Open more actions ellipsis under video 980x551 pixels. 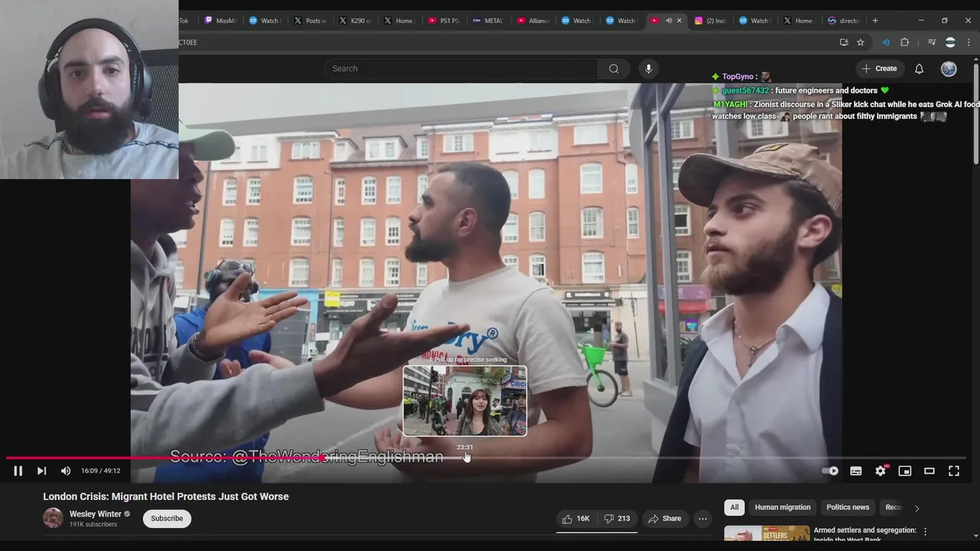pos(702,518)
